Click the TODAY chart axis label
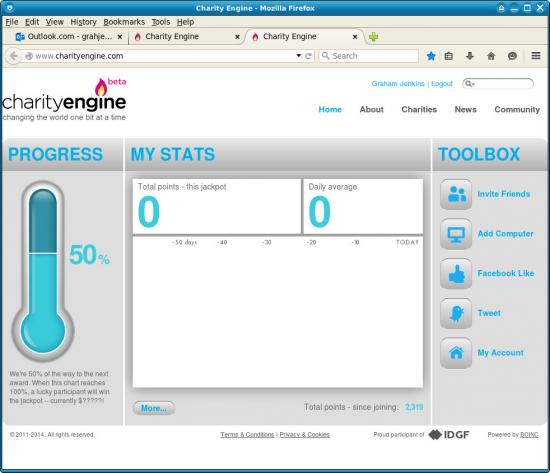 pyautogui.click(x=407, y=242)
